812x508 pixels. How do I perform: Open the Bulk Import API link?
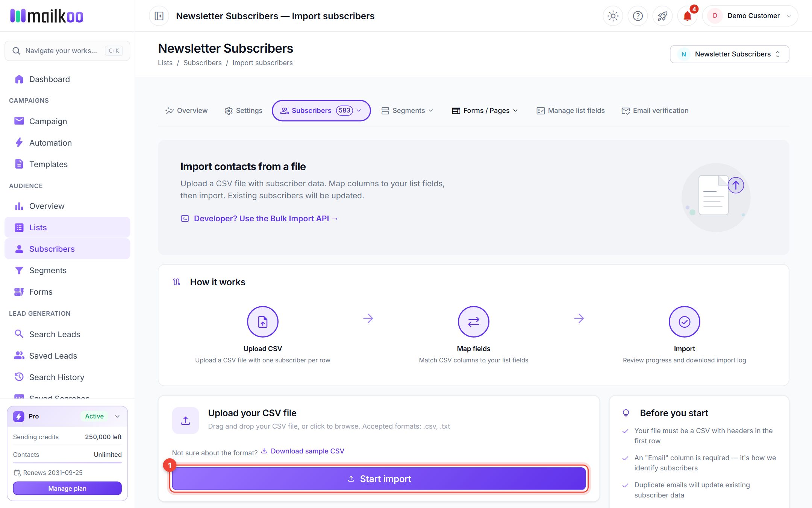tap(259, 219)
